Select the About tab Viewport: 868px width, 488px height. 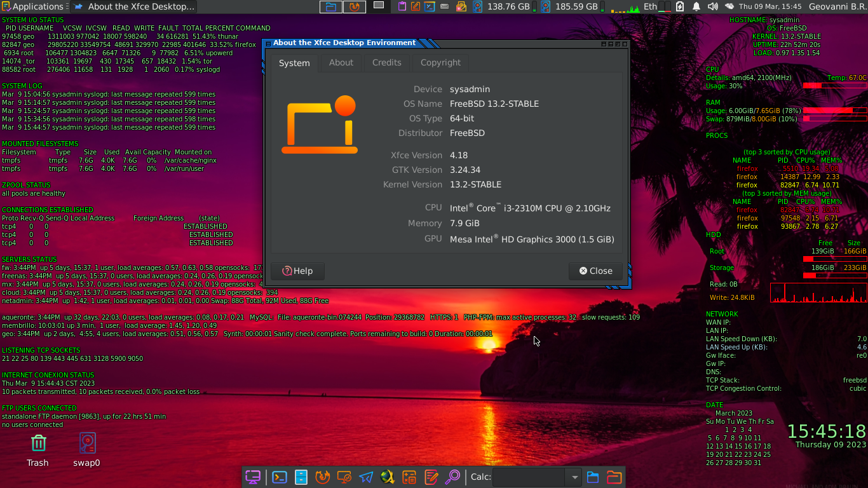(x=341, y=62)
